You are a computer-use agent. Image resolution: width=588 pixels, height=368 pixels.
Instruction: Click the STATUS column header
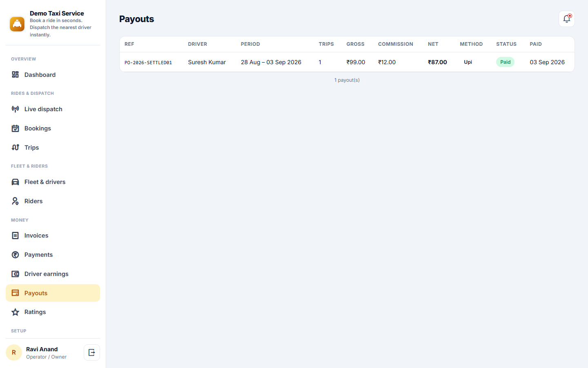pos(506,44)
